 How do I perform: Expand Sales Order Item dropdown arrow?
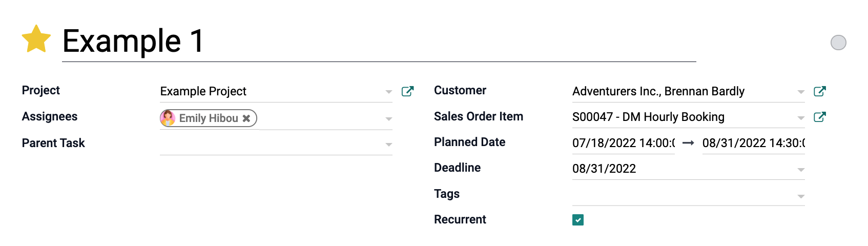tap(801, 118)
